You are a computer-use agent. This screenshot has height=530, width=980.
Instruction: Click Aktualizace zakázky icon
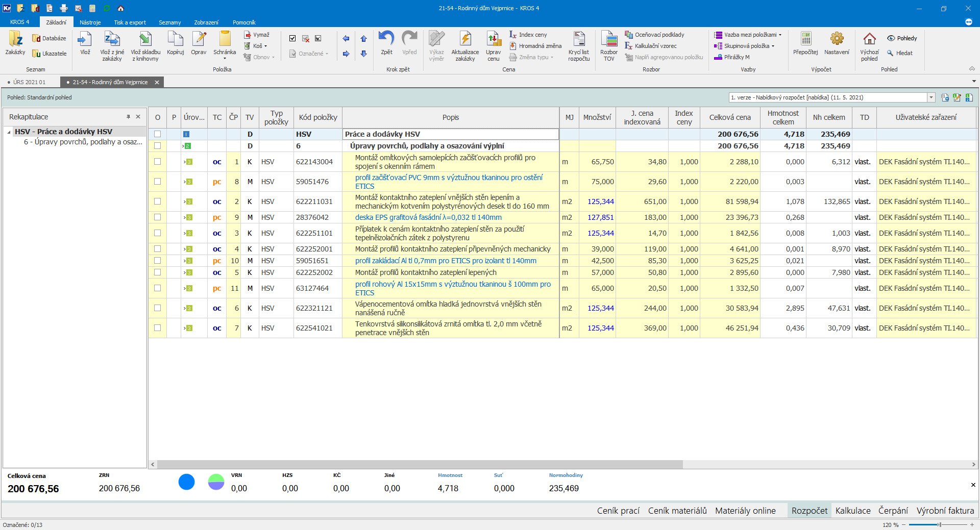[x=465, y=40]
